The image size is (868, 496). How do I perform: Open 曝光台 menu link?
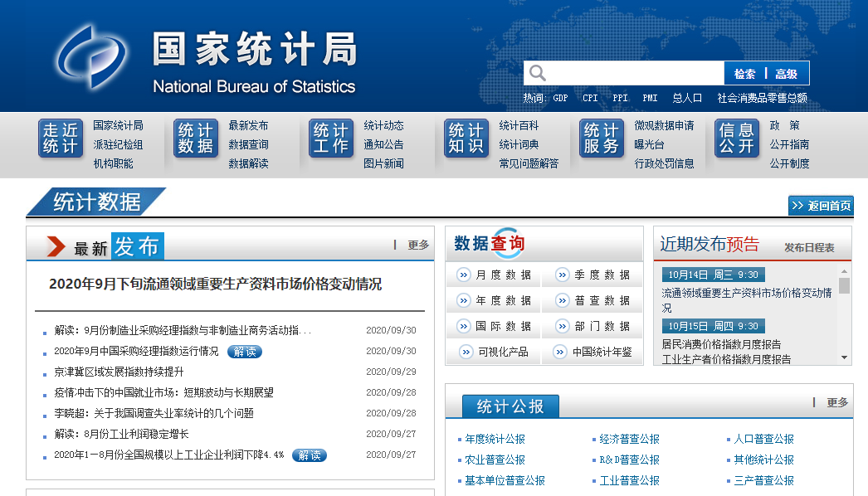tap(649, 144)
